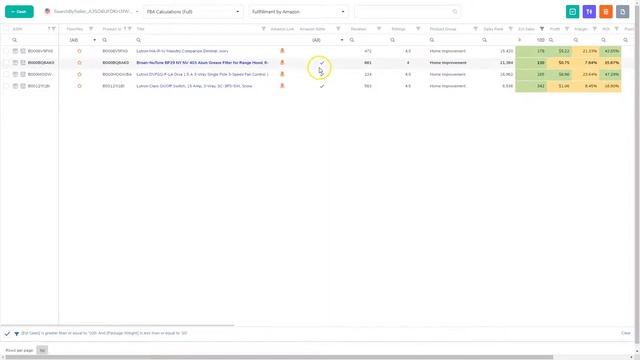This screenshot has height=360, width=640.
Task: Focus the top search input field
Action: (407, 12)
